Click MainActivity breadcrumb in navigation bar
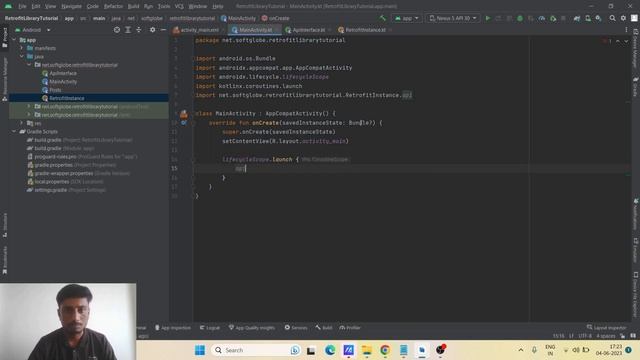Viewport: 640px width, 360px height. click(238, 18)
